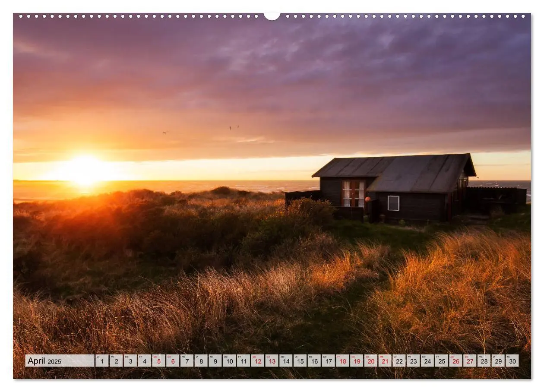This screenshot has height=392, width=544.
Task: Select the red day 12 cell
Action: click(x=258, y=361)
